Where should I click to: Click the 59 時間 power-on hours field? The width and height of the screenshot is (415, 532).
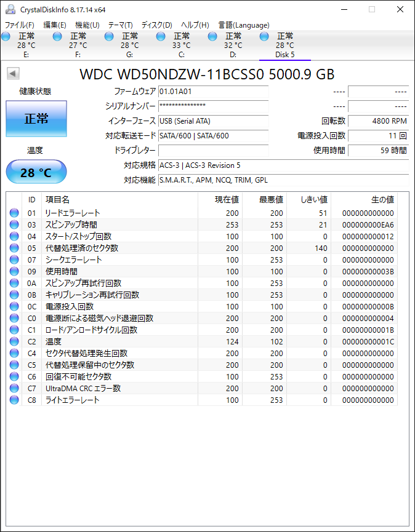coord(378,150)
